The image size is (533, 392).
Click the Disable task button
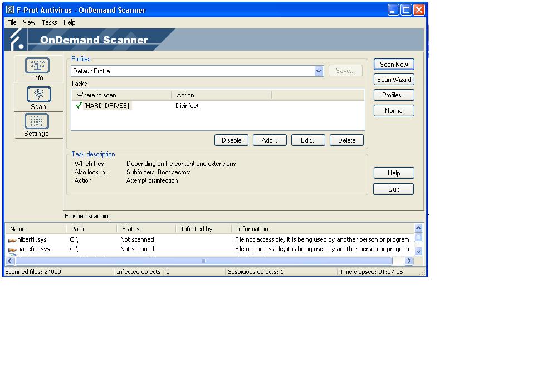click(x=231, y=140)
